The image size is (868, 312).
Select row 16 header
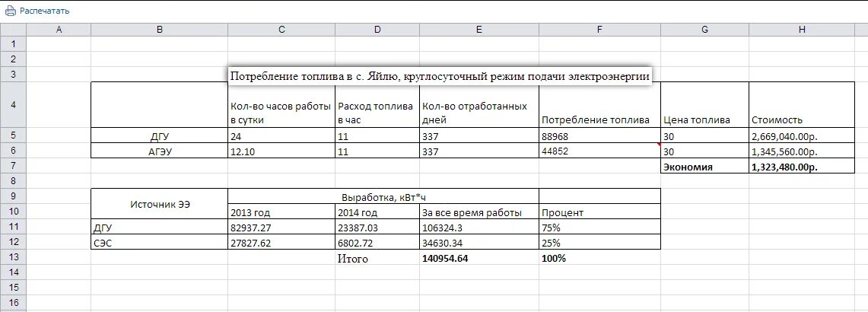tap(13, 303)
